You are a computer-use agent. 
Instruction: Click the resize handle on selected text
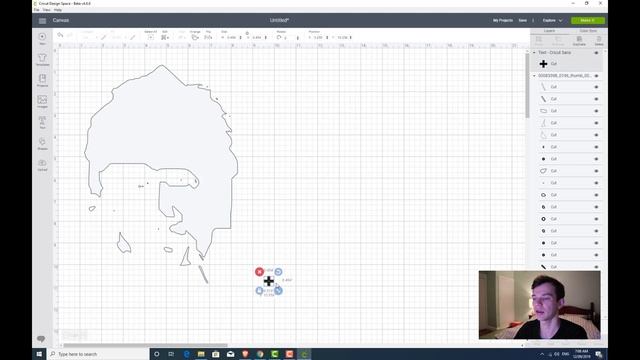[x=278, y=291]
